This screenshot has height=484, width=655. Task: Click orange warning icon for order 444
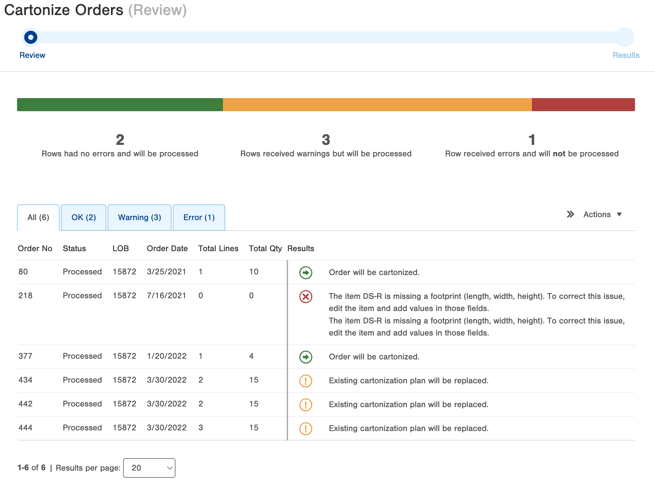click(306, 429)
